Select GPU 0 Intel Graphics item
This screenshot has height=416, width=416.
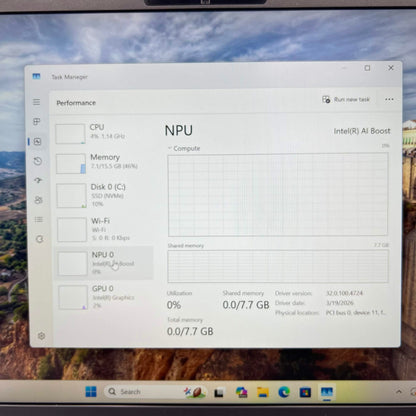(x=105, y=297)
